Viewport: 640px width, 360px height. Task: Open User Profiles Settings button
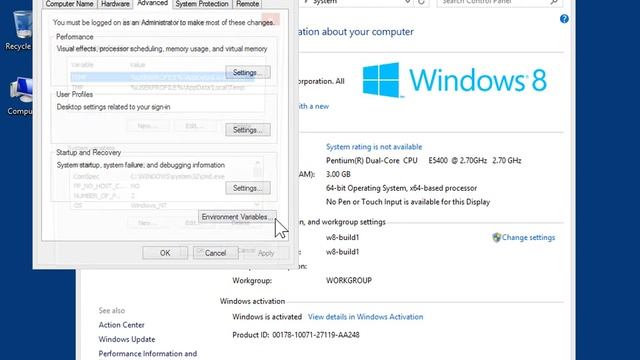[x=248, y=130]
